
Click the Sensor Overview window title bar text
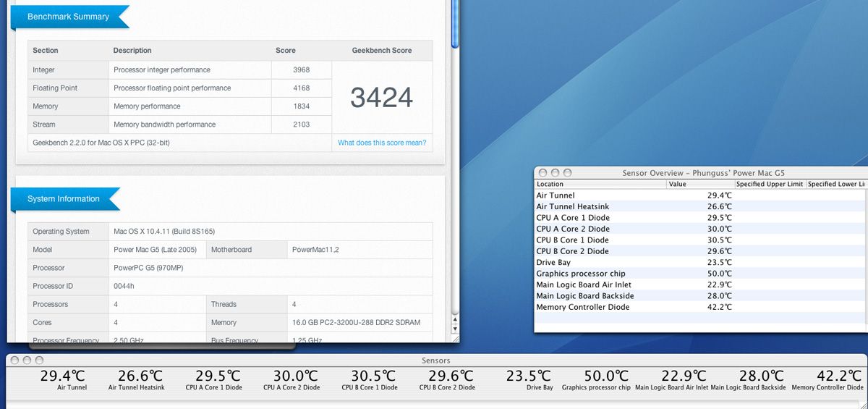pos(703,174)
